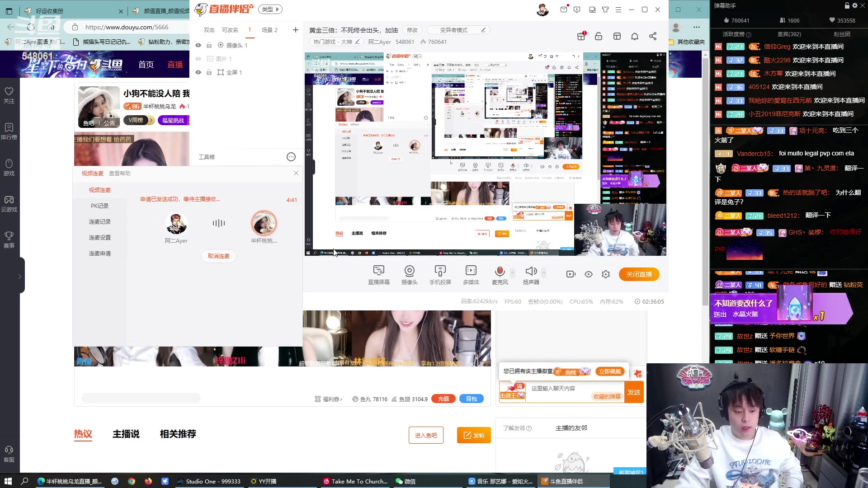Expand the collapsed left sidebar handle

point(20,276)
